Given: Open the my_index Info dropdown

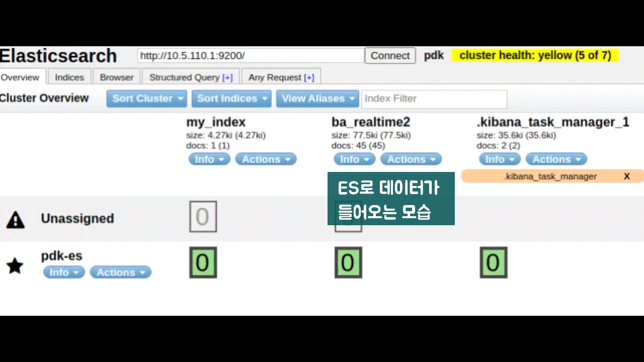Looking at the screenshot, I should (209, 159).
